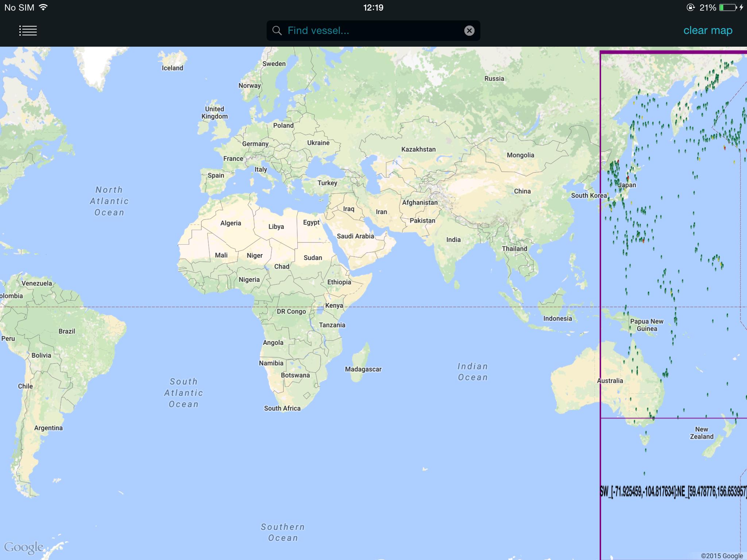
Task: Tap the Russia map label
Action: click(x=494, y=78)
